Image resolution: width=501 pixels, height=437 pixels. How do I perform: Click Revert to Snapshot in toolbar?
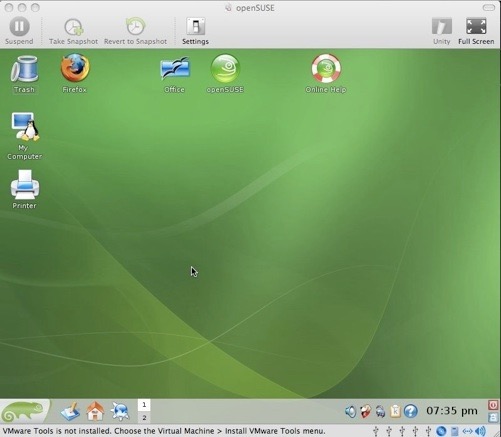(x=135, y=31)
